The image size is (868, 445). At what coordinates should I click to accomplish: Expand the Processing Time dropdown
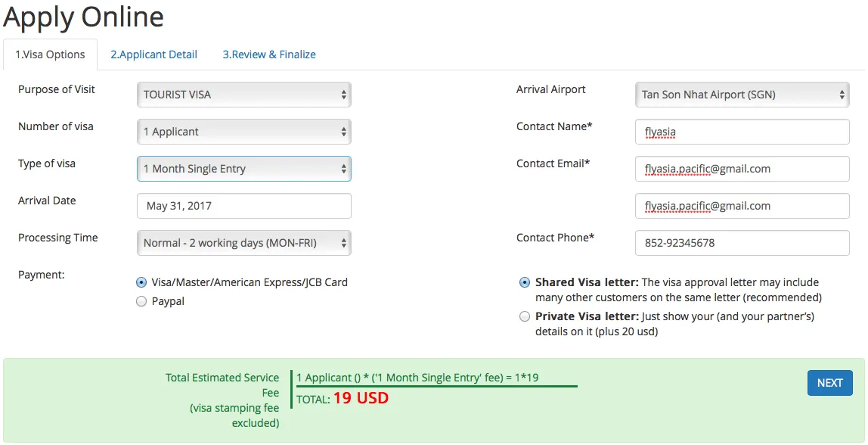[243, 243]
